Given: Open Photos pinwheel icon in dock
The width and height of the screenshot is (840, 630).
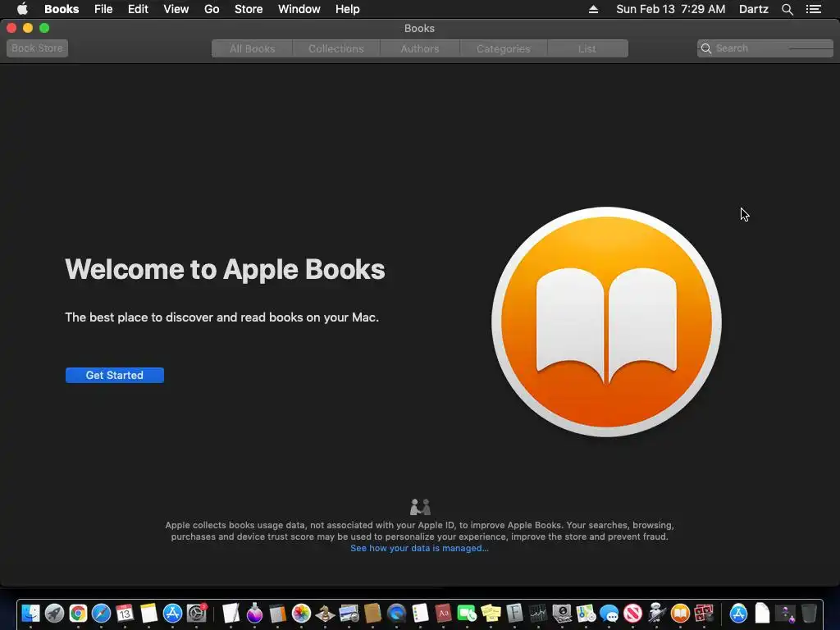Looking at the screenshot, I should point(302,614).
